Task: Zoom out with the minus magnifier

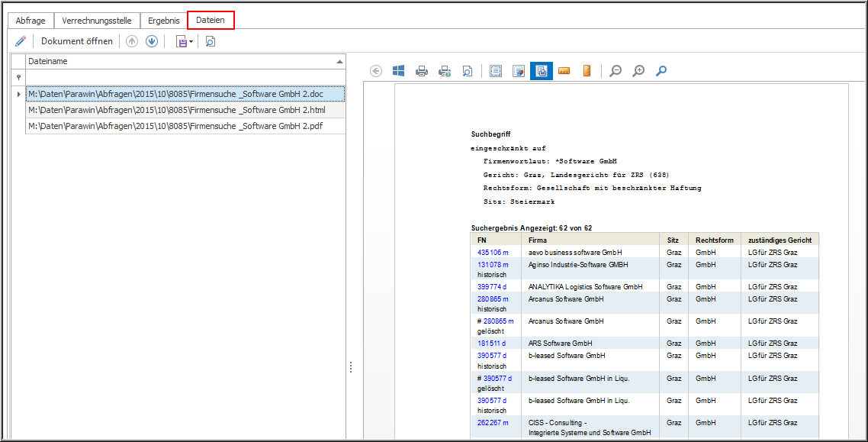Action: [x=615, y=71]
